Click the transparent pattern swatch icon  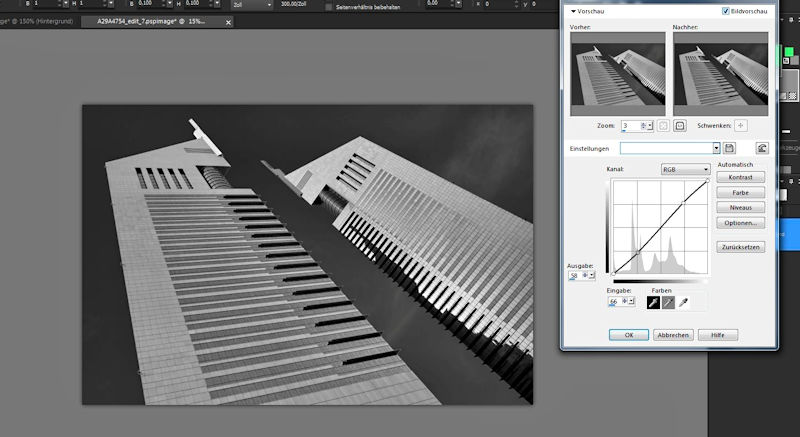coord(792,96)
